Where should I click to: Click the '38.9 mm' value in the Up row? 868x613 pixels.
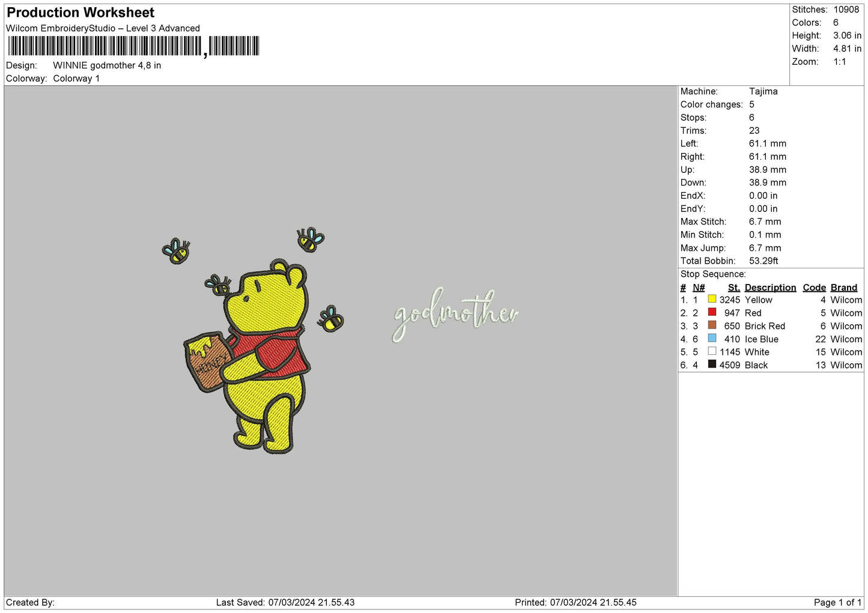[x=767, y=170]
